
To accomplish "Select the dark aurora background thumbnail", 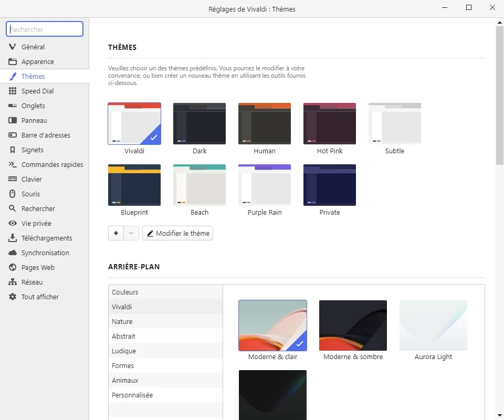I will 273,395.
